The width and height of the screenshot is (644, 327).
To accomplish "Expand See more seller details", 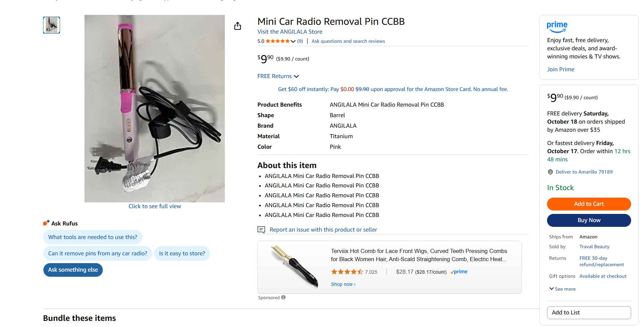I will pyautogui.click(x=562, y=289).
